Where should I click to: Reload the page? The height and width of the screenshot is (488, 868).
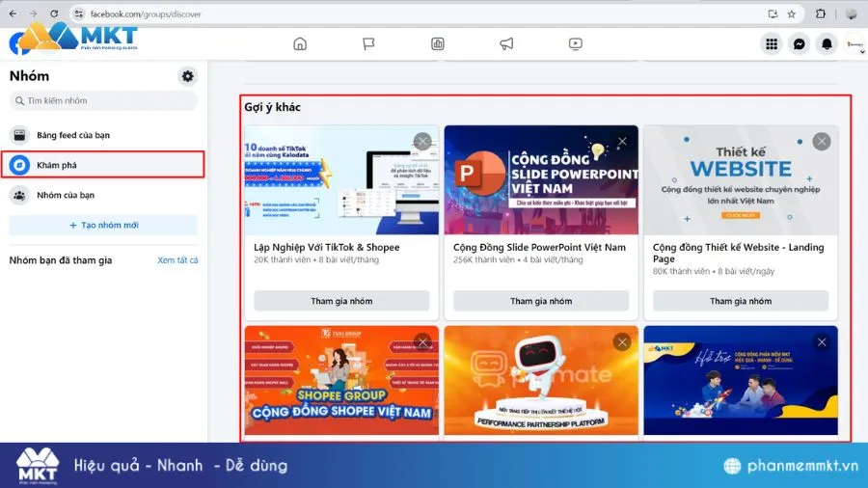[54, 14]
